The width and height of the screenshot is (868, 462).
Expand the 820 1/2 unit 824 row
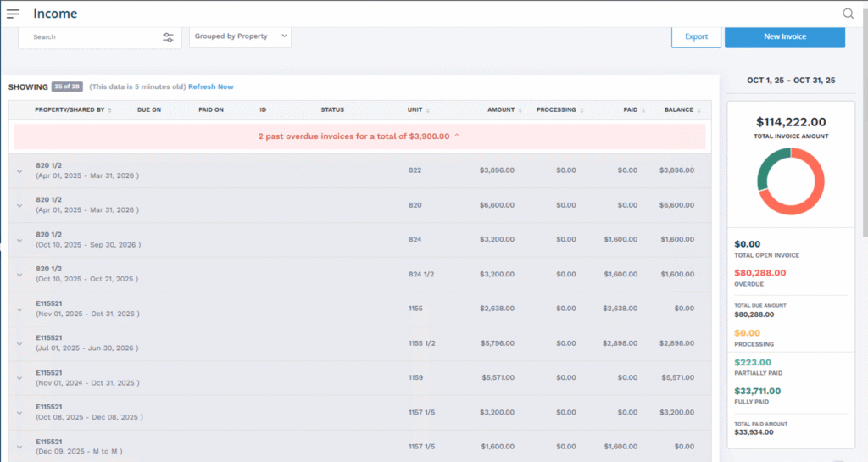click(19, 240)
